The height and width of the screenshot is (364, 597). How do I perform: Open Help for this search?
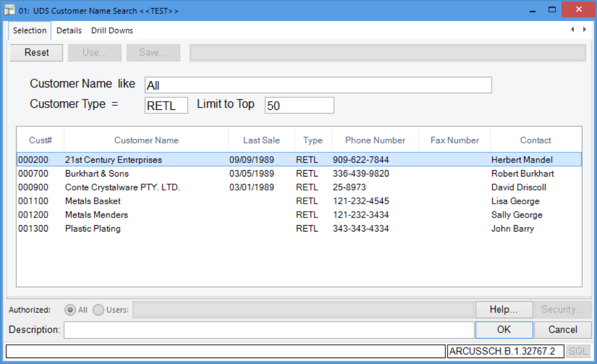tap(503, 310)
